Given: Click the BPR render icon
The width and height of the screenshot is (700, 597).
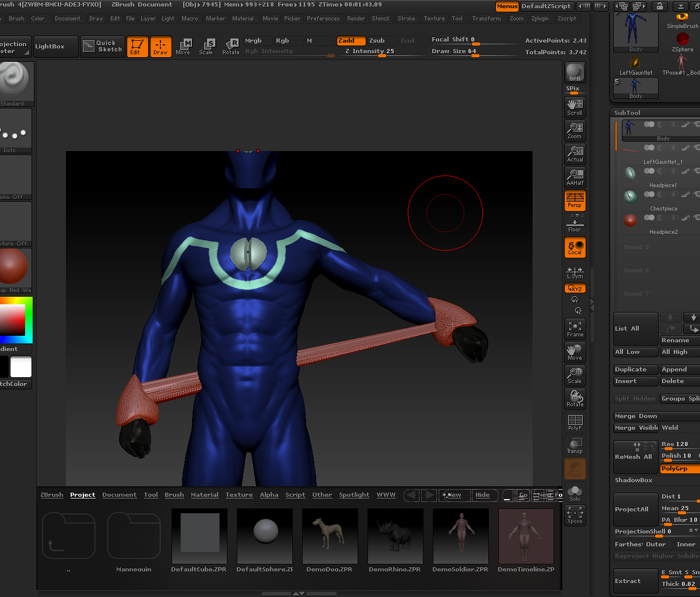Looking at the screenshot, I should pyautogui.click(x=575, y=72).
